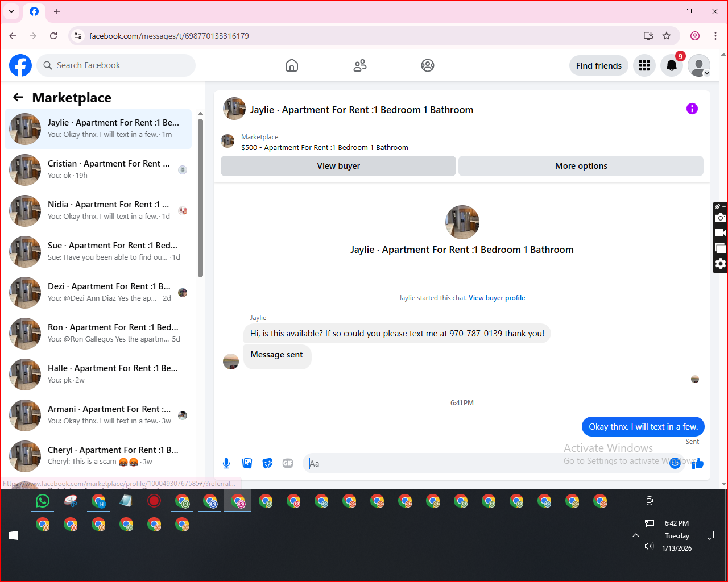Open the Friends icon in top navigation
Image resolution: width=728 pixels, height=582 pixels.
[360, 65]
